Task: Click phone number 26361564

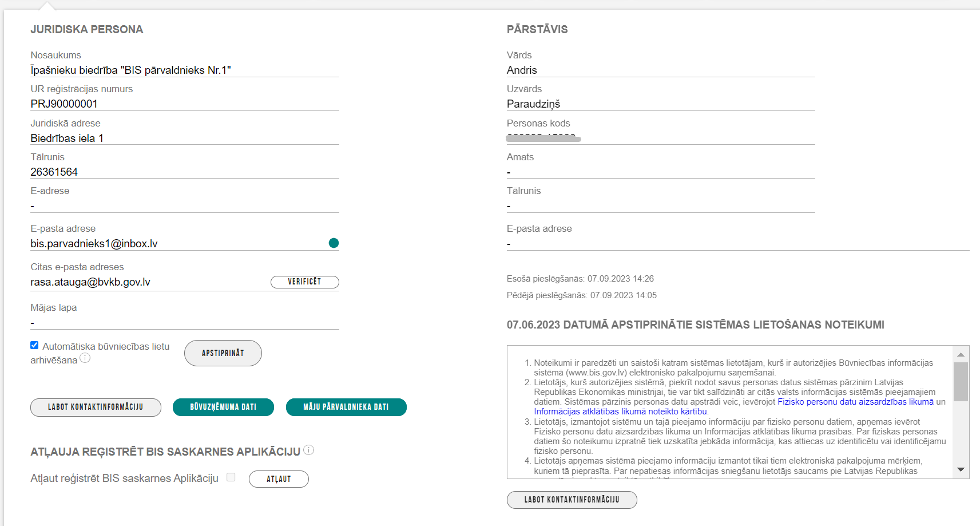Action: pos(54,172)
